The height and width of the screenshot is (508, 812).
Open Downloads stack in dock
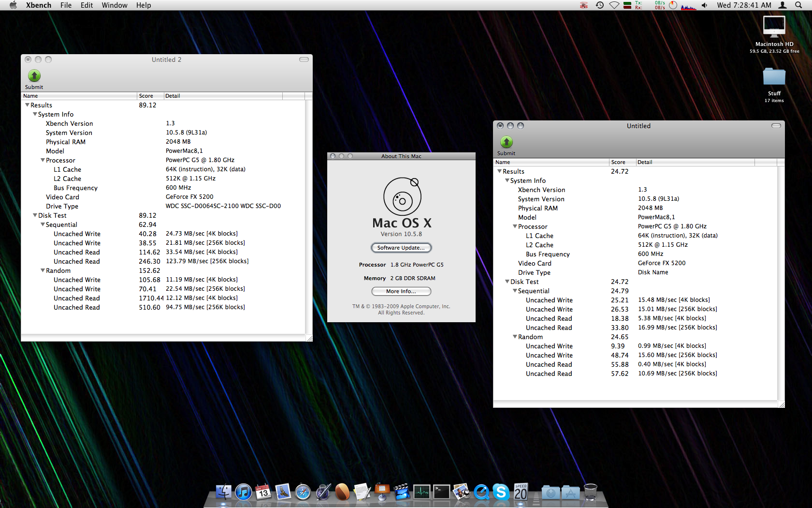(x=551, y=493)
